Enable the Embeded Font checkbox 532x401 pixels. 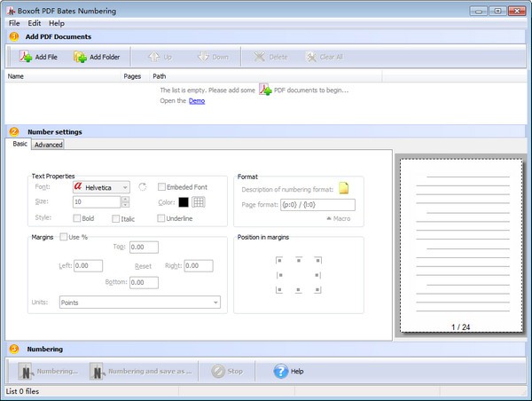coord(161,187)
